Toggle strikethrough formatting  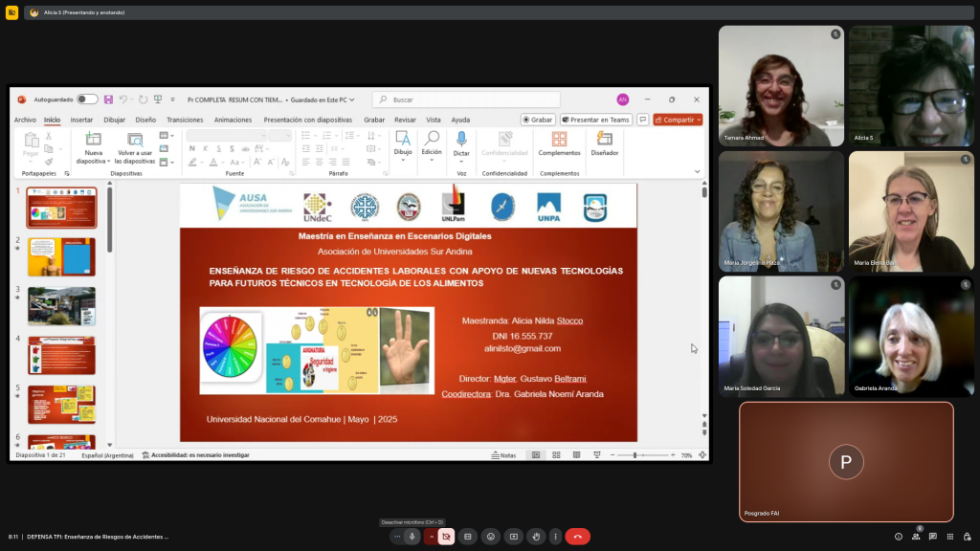tap(245, 148)
